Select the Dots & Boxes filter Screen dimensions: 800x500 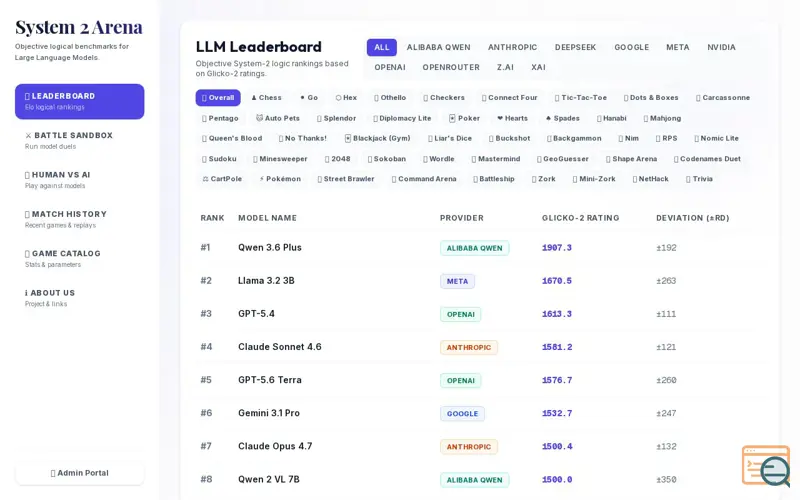651,98
